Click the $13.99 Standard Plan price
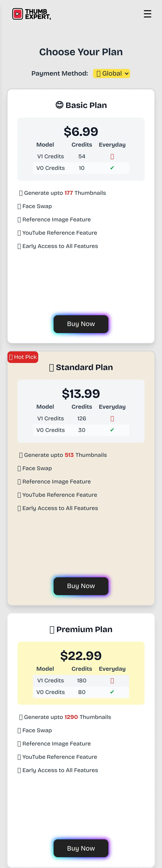This screenshot has width=162, height=868. point(81,394)
